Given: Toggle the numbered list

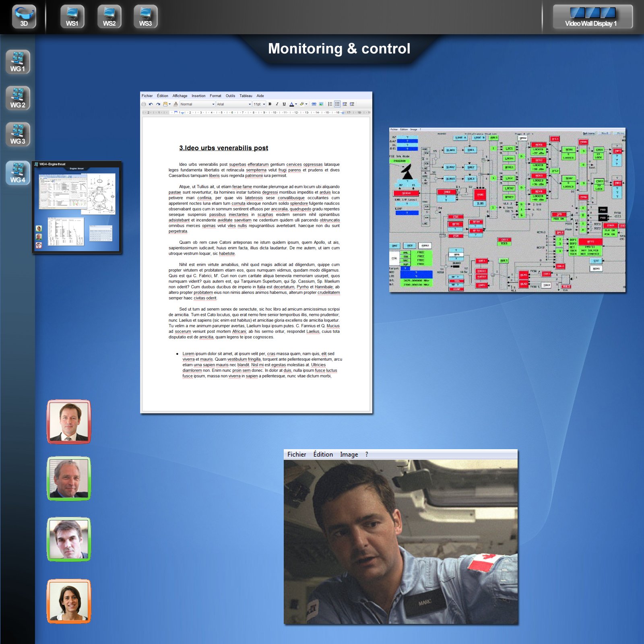Looking at the screenshot, I should [x=330, y=104].
